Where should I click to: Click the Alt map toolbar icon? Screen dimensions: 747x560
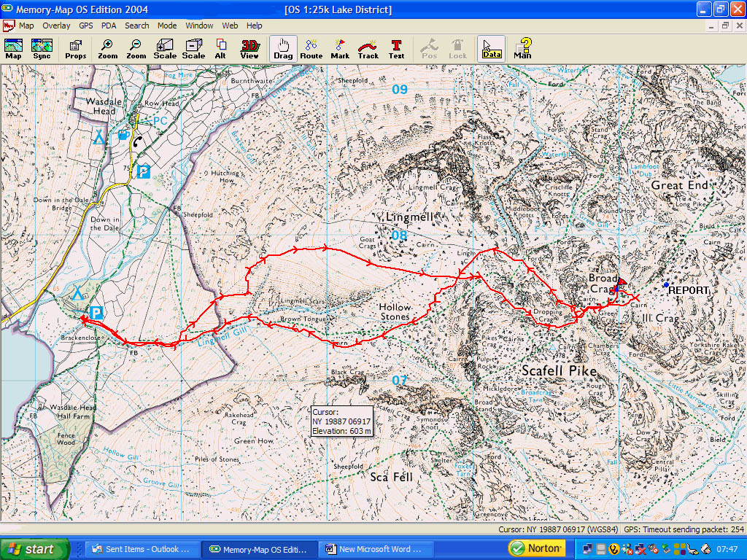220,49
